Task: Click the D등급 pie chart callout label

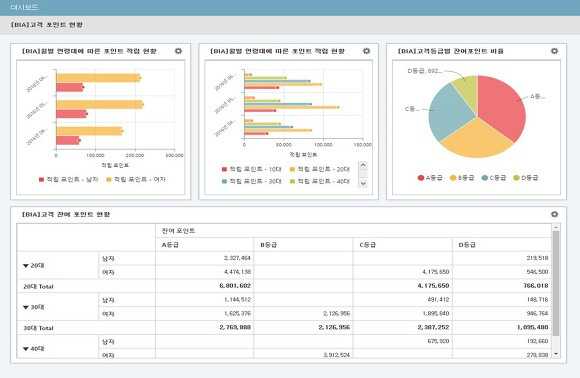Action: click(x=425, y=71)
